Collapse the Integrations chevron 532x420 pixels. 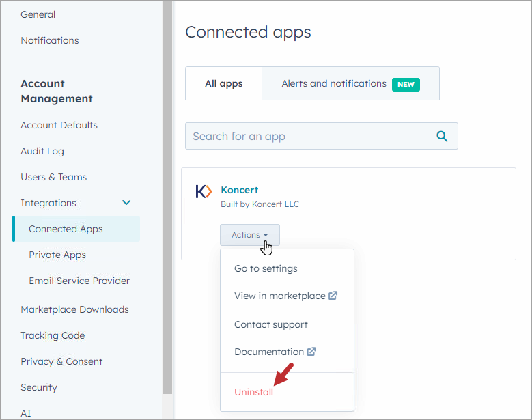coord(126,203)
